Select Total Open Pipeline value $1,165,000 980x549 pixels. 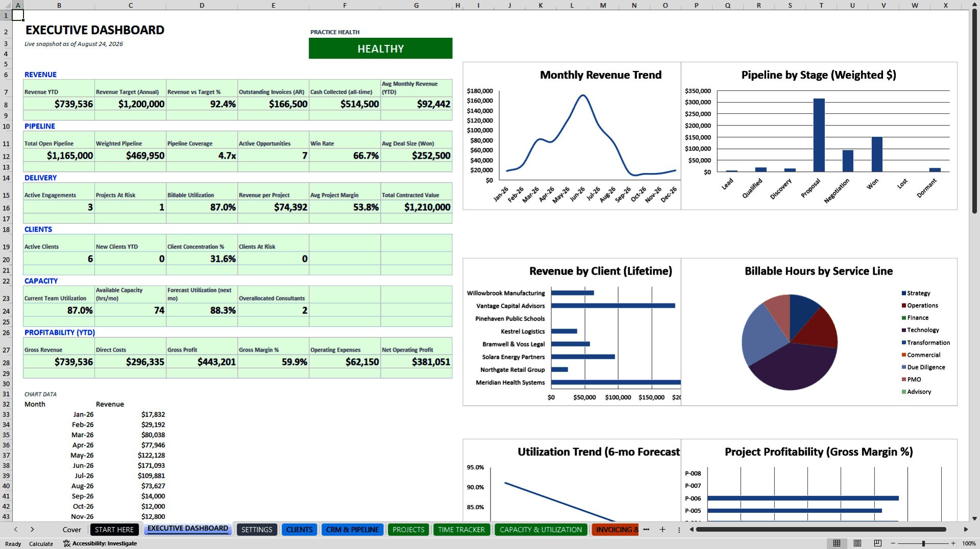(59, 156)
